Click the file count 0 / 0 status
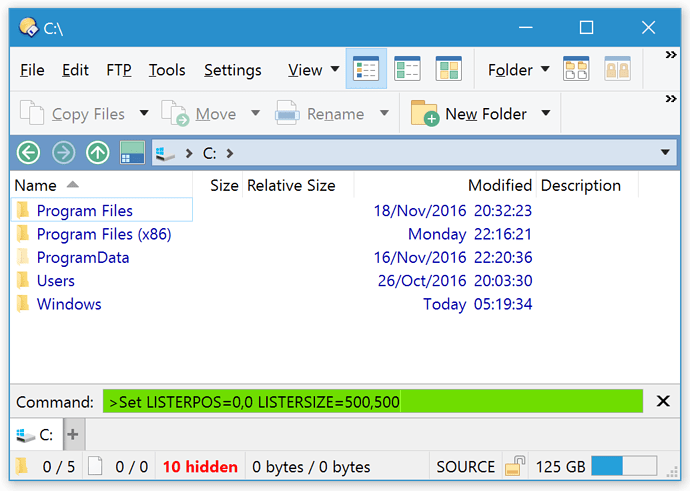This screenshot has width=690, height=491. pyautogui.click(x=132, y=467)
